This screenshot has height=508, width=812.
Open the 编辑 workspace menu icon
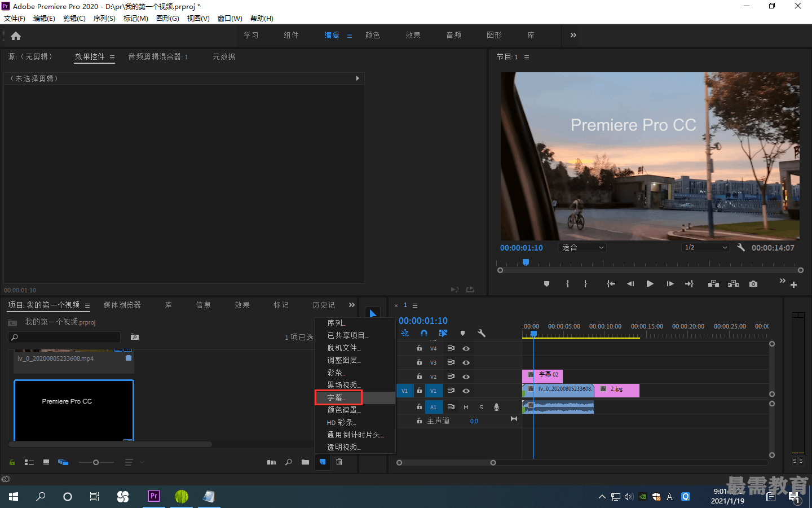[349, 36]
